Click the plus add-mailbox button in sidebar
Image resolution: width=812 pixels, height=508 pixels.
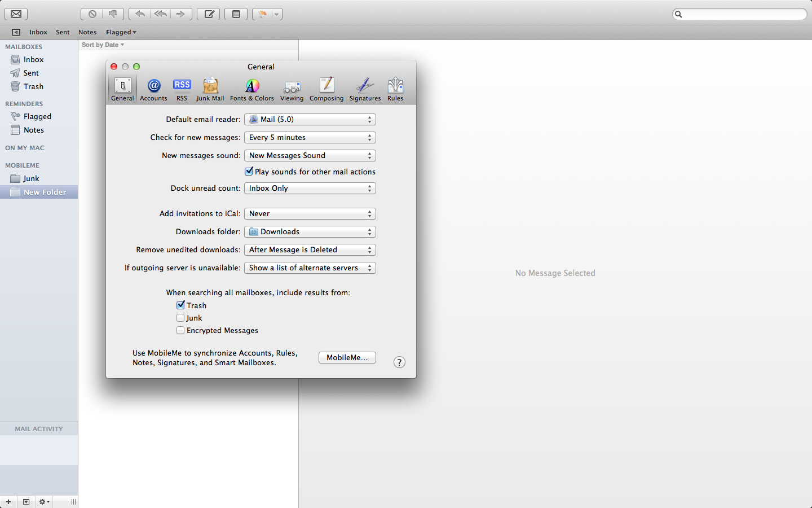click(8, 502)
